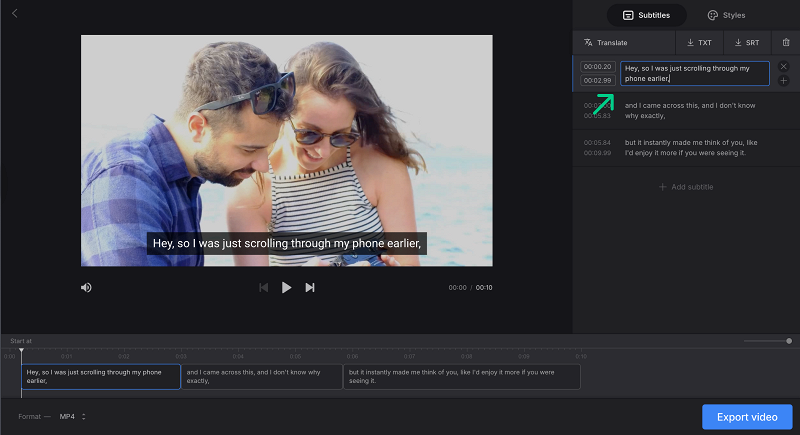Select timeline clip 'Hey, so I was just scrolling'

(101, 377)
